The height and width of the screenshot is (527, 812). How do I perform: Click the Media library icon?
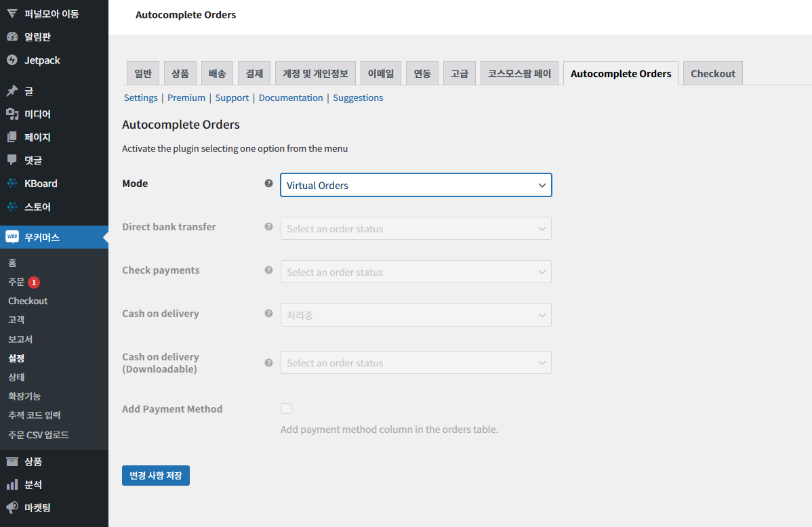pos(12,114)
